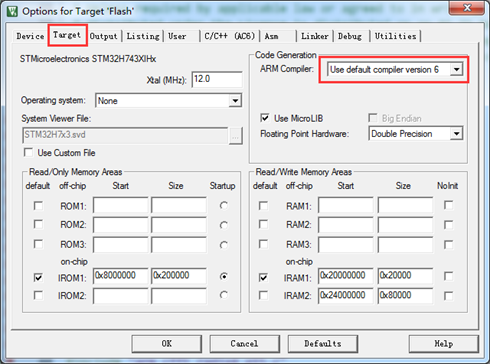Click the Defaults button
490x364 pixels.
[323, 344]
